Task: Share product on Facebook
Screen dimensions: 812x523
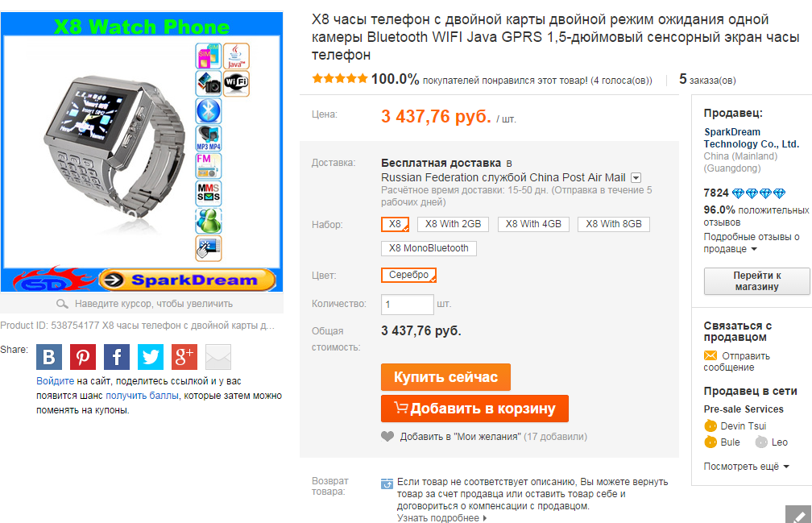Action: pos(117,357)
